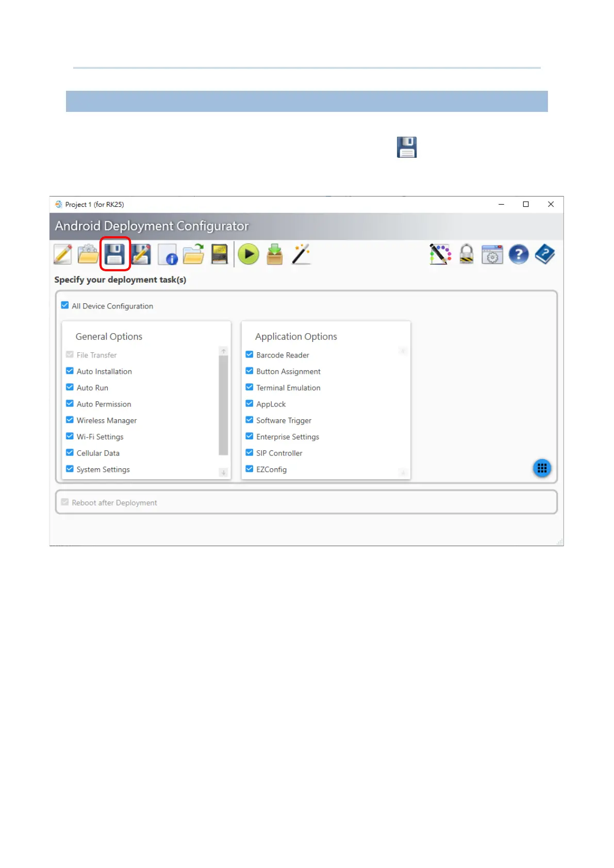Click the app icon in title bar
Screen dimensions: 614x868
coord(58,204)
